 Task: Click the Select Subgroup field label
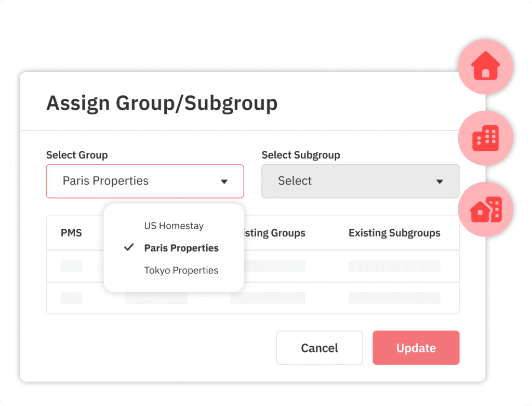pyautogui.click(x=300, y=155)
